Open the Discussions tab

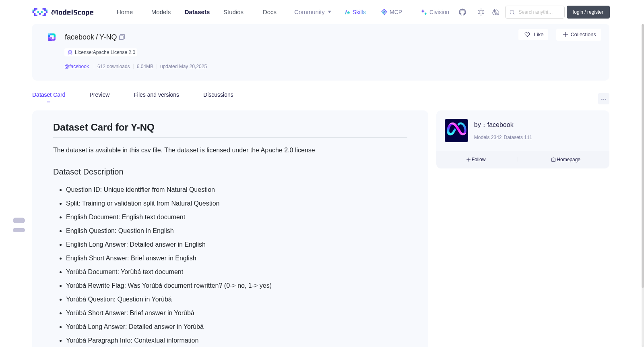point(218,95)
